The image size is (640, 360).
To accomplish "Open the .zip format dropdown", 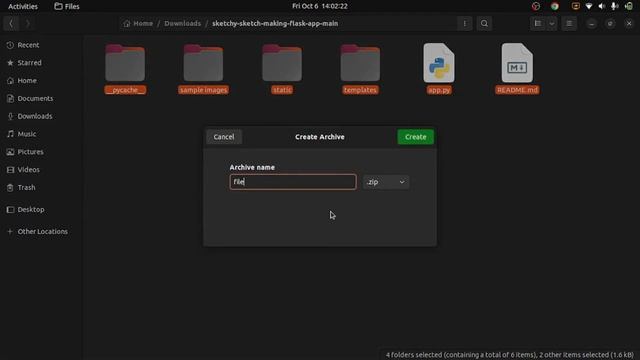I will point(386,182).
